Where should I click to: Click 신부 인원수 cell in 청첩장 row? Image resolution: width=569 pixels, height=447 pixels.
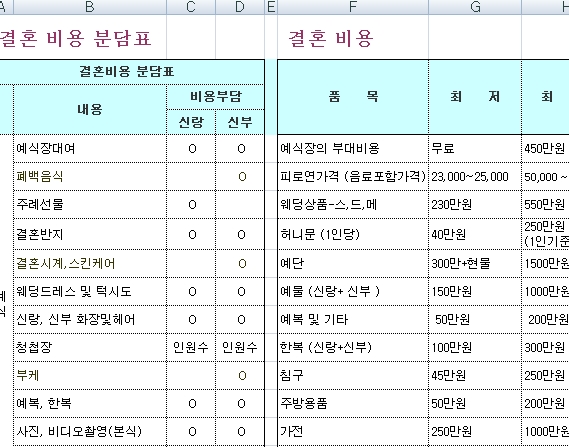(x=240, y=347)
